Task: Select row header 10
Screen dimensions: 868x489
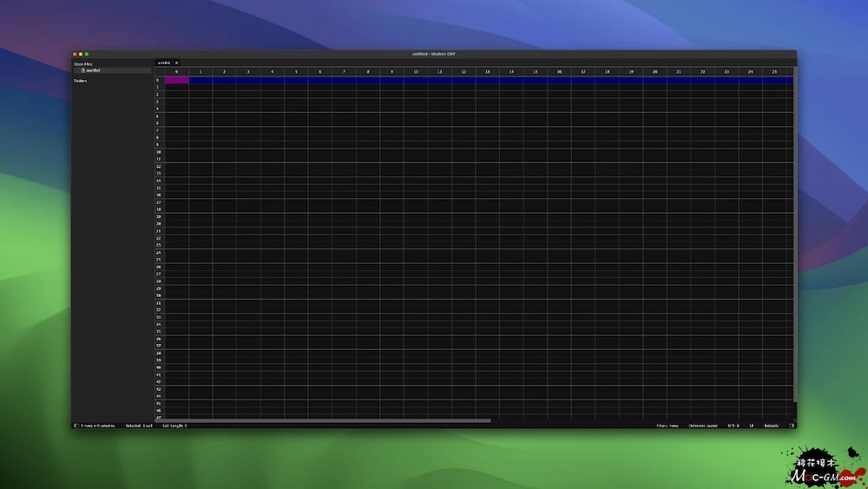Action: pyautogui.click(x=159, y=152)
